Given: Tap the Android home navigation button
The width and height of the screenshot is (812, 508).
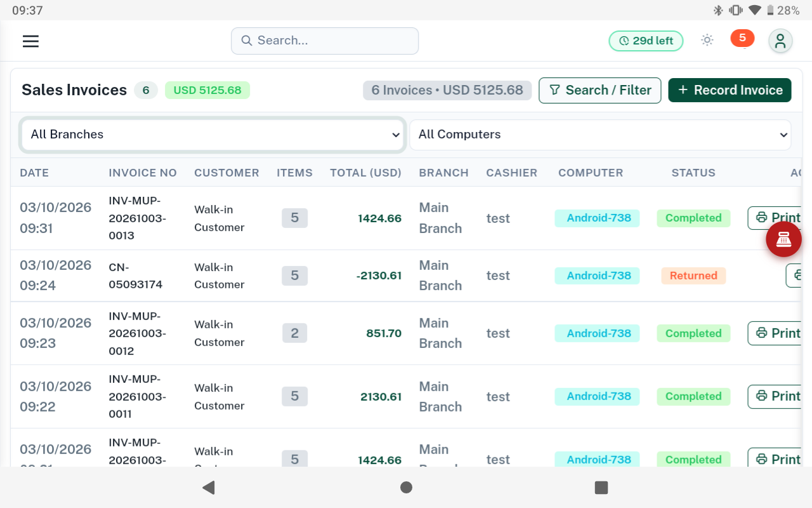Looking at the screenshot, I should [406, 488].
